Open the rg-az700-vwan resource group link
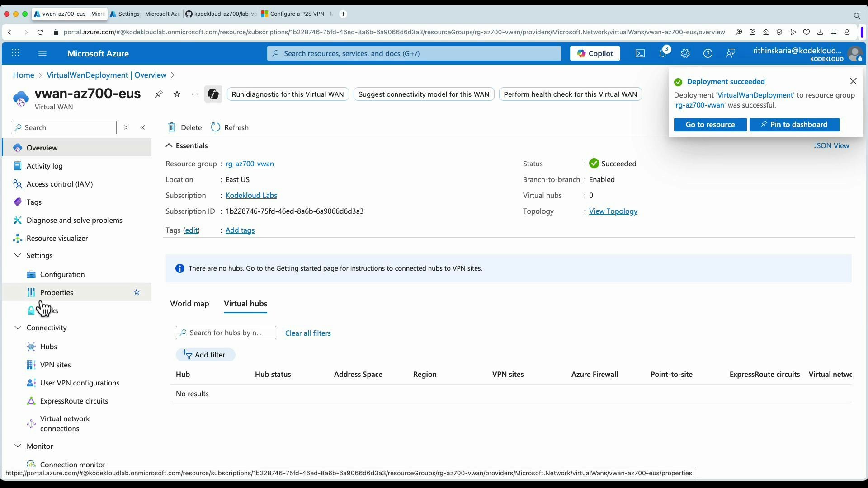The image size is (868, 488). tap(250, 164)
